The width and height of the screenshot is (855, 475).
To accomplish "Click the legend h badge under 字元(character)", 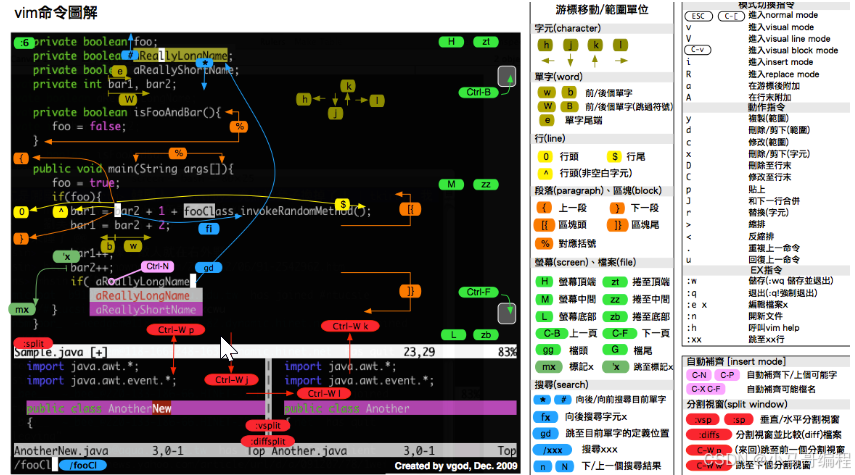I will (545, 45).
